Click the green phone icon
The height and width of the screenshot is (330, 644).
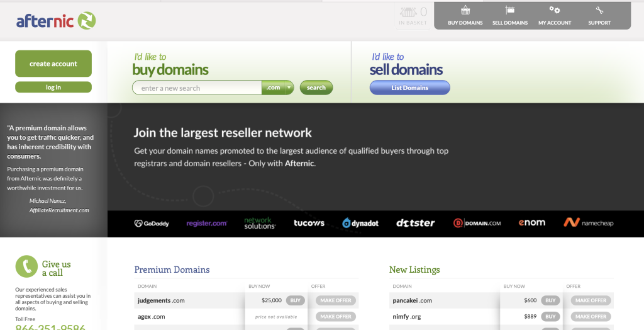point(26,266)
